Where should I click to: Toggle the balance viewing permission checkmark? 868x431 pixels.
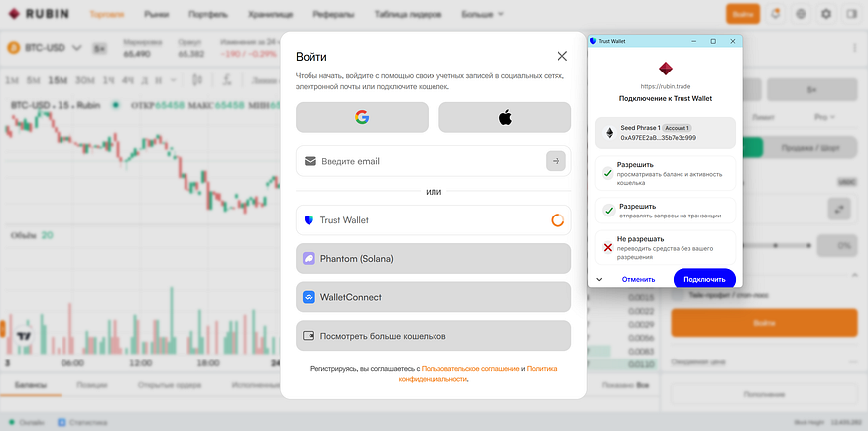(607, 174)
